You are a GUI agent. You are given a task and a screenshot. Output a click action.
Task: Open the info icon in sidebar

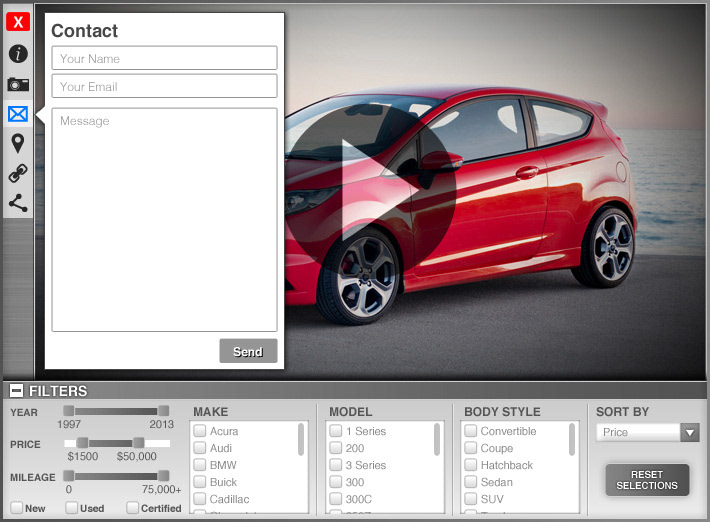(18, 54)
